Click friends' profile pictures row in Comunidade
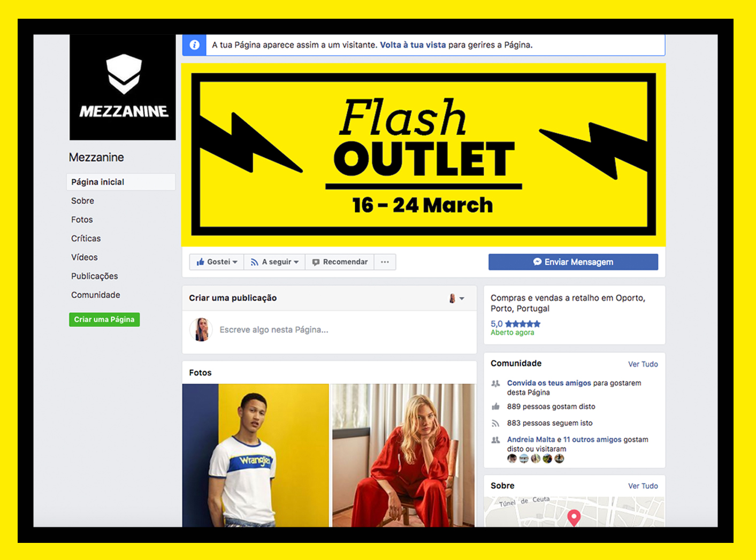 pos(536,458)
